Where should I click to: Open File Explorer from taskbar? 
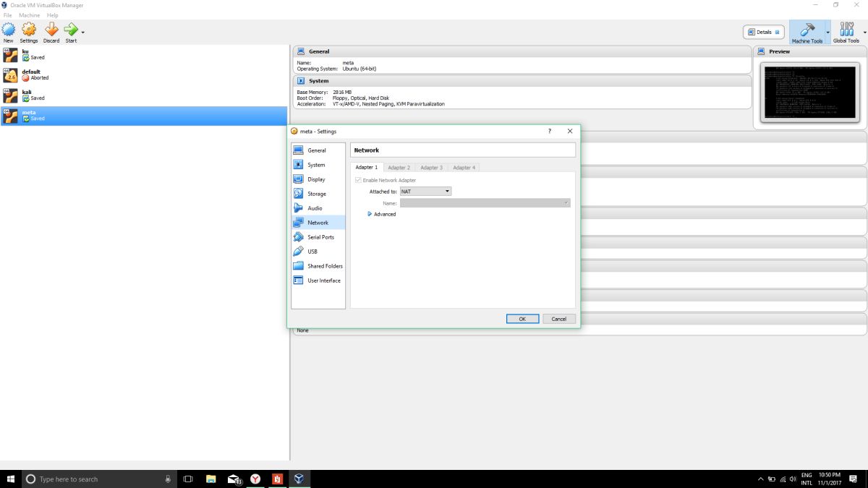click(210, 479)
